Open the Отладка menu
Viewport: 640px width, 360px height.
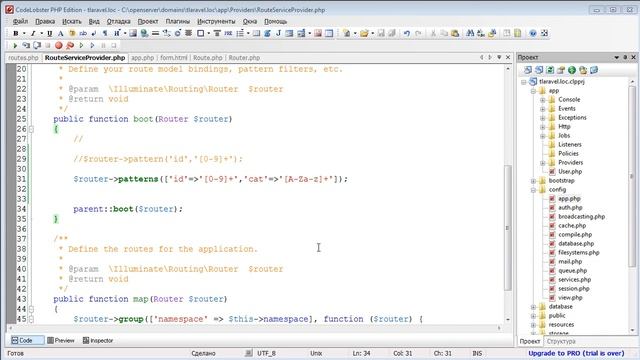tap(118, 21)
